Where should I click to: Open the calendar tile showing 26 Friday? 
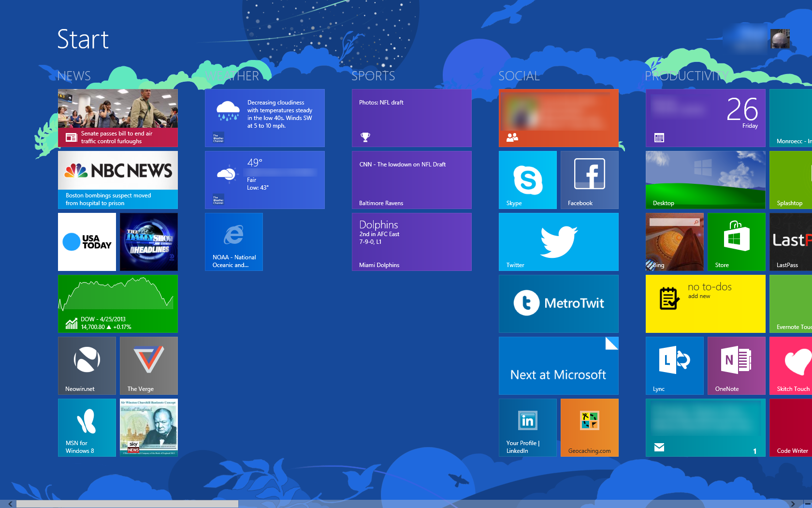pyautogui.click(x=705, y=118)
